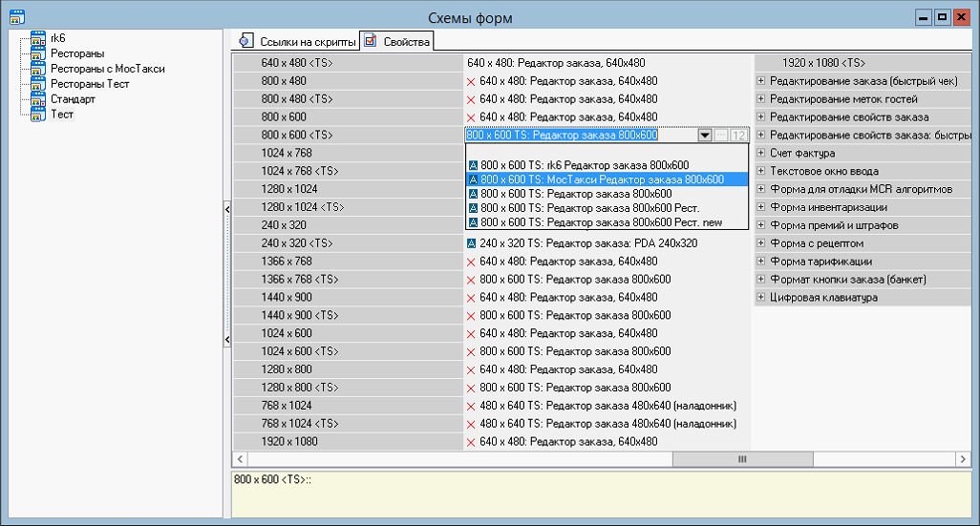980x526 pixels.
Task: Click the '12' button beside the combo box
Action: pyautogui.click(x=738, y=136)
